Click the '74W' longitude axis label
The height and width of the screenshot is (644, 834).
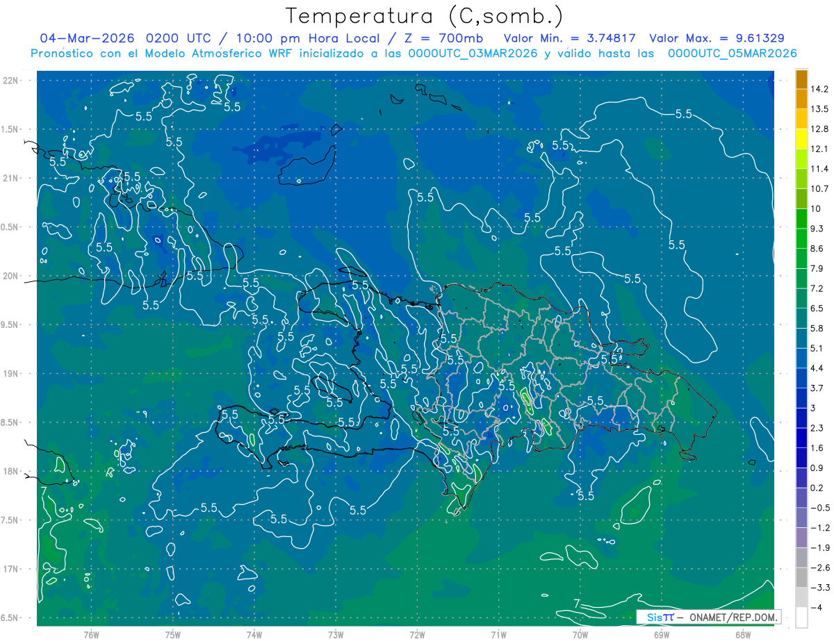254,634
